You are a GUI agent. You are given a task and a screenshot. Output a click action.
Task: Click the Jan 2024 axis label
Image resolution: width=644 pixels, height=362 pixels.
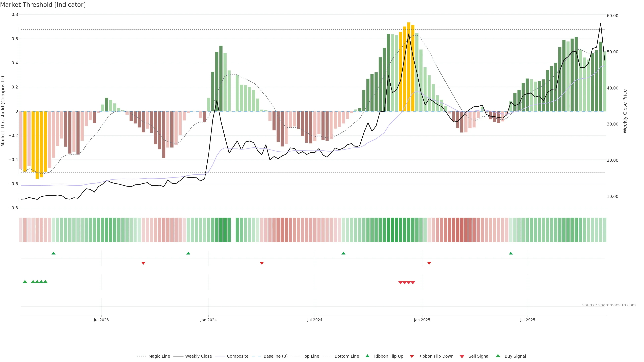(x=208, y=320)
